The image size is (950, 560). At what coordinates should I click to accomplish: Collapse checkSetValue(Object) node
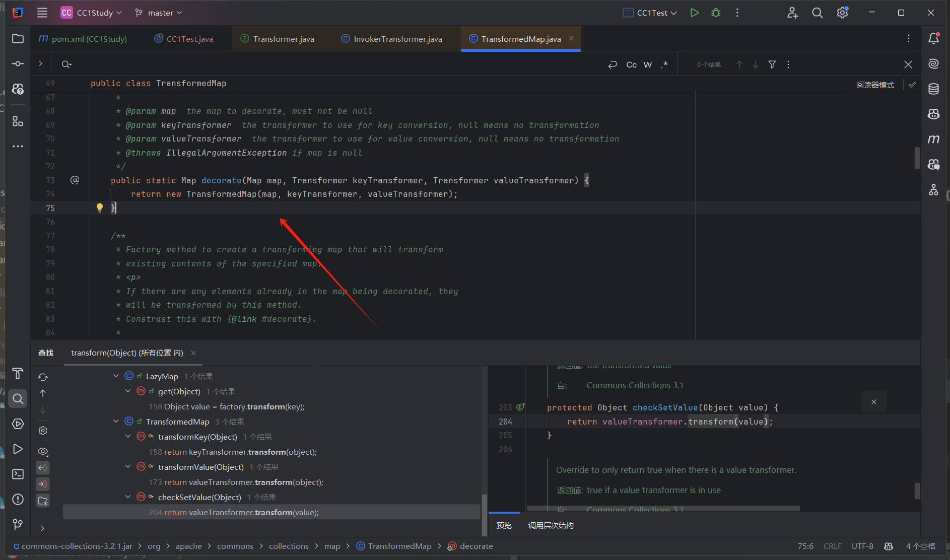coord(128,497)
